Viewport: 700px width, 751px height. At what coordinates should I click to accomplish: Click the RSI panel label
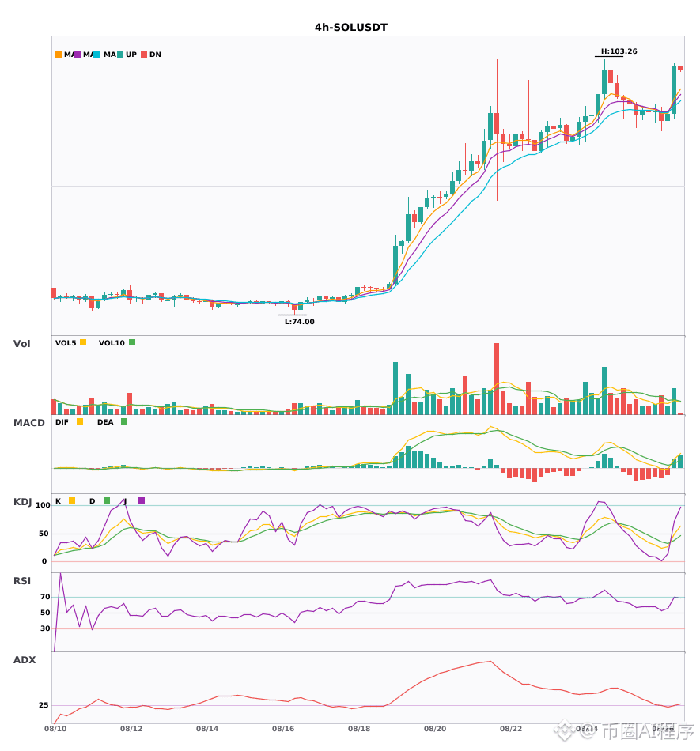tap(22, 581)
